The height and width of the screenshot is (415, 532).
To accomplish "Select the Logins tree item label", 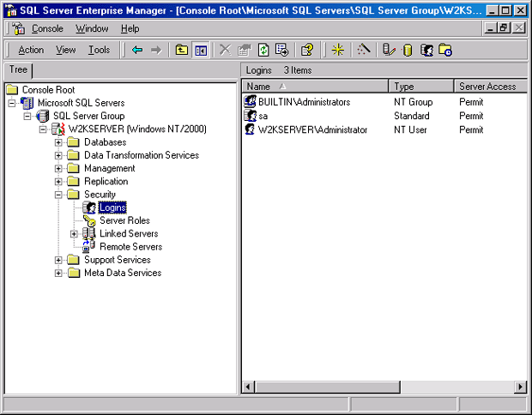I will pyautogui.click(x=112, y=207).
